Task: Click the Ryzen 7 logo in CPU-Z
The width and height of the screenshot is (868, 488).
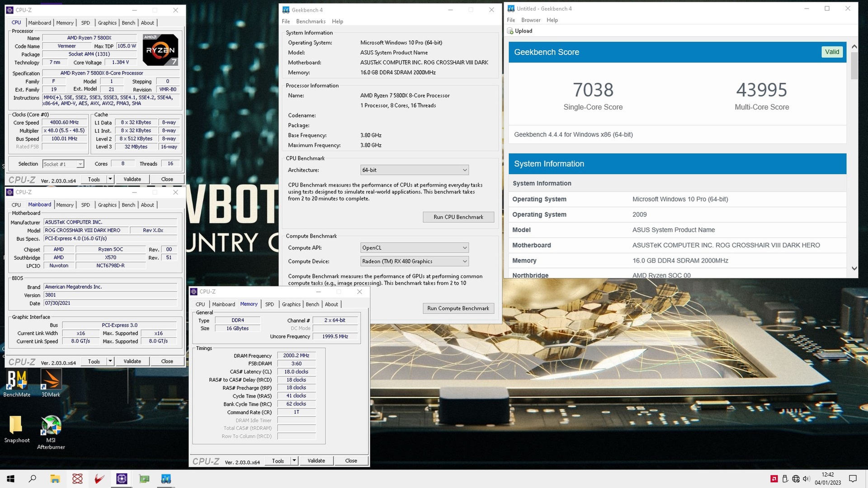Action: [x=160, y=50]
